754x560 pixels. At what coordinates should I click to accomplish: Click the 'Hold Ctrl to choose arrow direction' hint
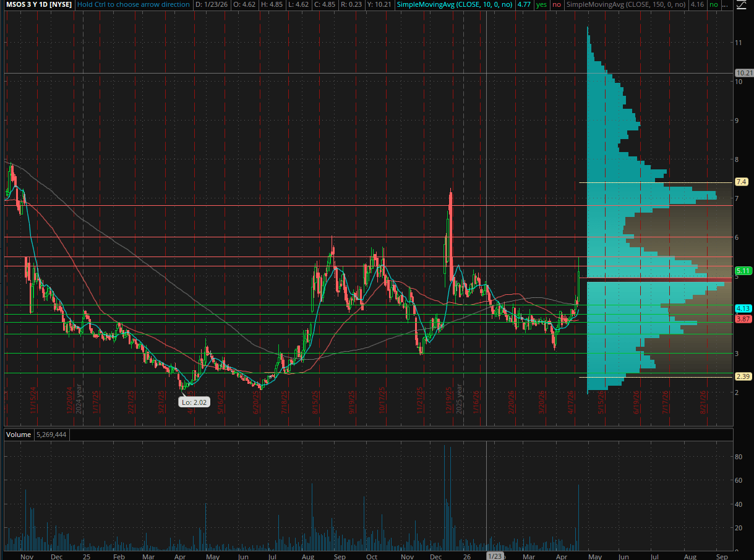click(134, 4)
